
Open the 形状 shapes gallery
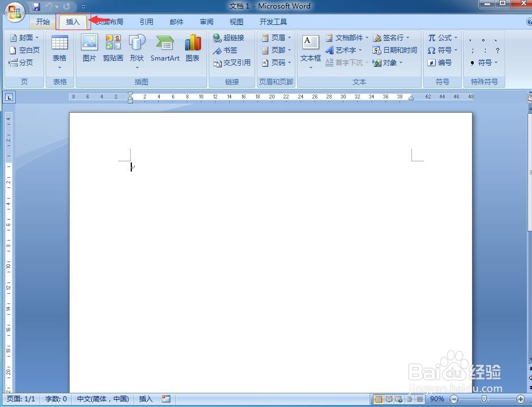tap(137, 52)
